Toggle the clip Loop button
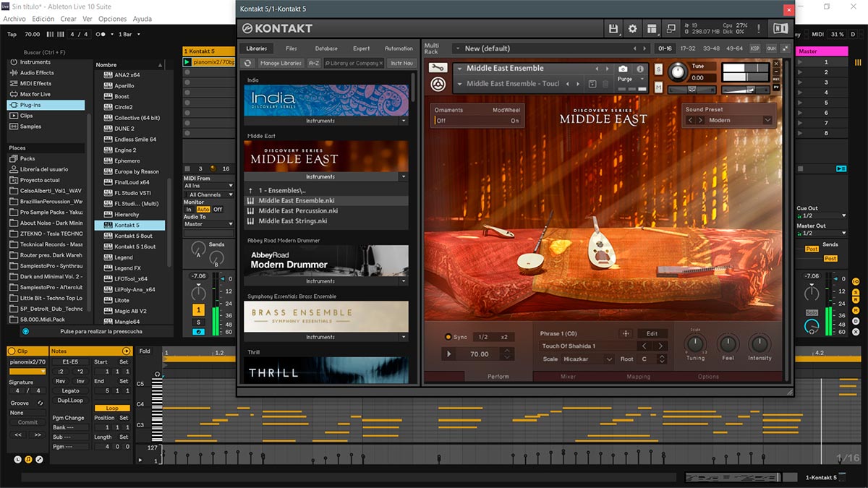The image size is (868, 488). (x=113, y=408)
